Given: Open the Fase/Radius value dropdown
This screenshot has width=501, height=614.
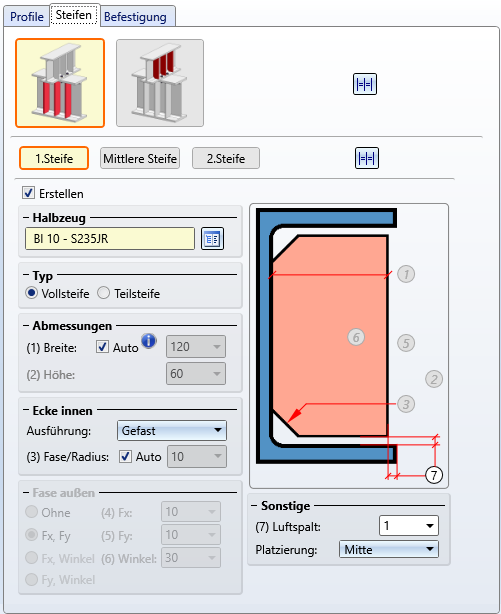Looking at the screenshot, I should coord(197,457).
